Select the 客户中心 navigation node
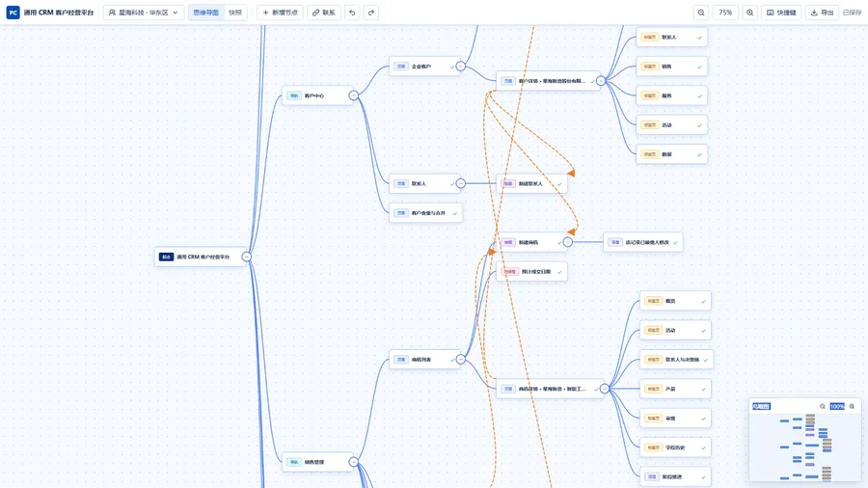 pyautogui.click(x=317, y=95)
